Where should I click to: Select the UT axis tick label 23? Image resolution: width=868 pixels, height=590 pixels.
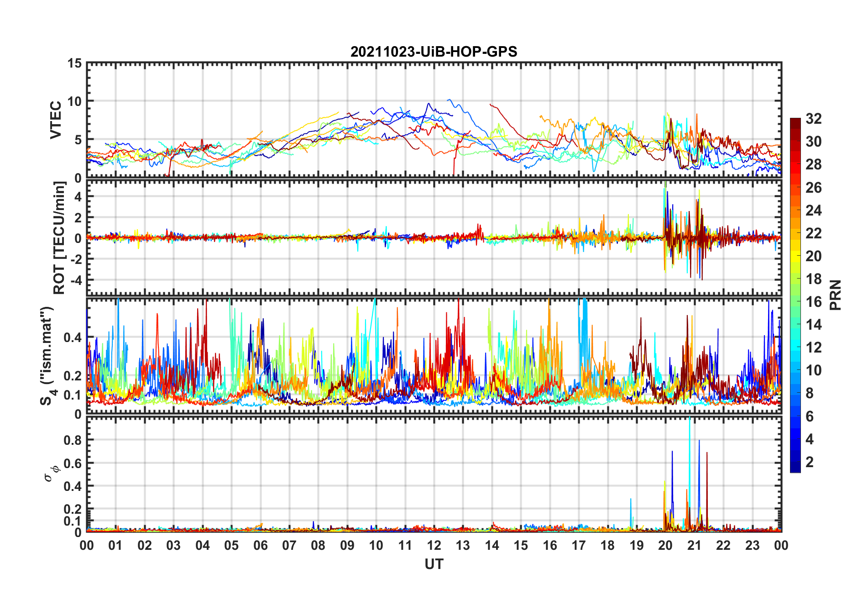coord(753,545)
